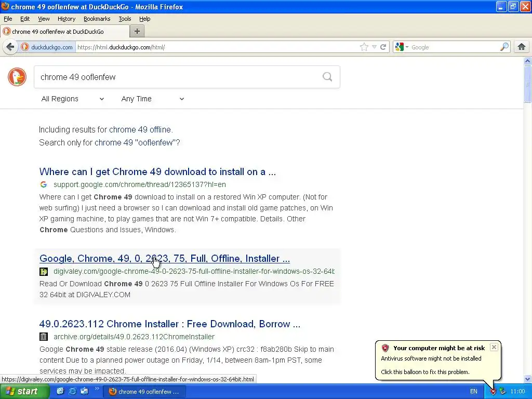Viewport: 532px width, 399px height.
Task: Click the page scrollbar down arrow
Action: pyautogui.click(x=527, y=379)
